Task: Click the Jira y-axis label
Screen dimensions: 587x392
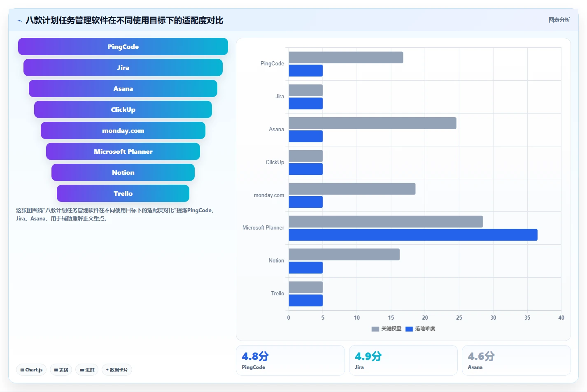Action: click(x=280, y=97)
